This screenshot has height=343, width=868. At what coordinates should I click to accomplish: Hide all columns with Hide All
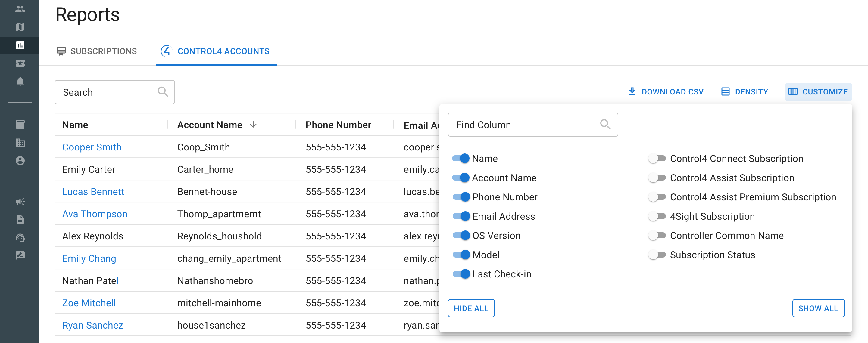471,308
